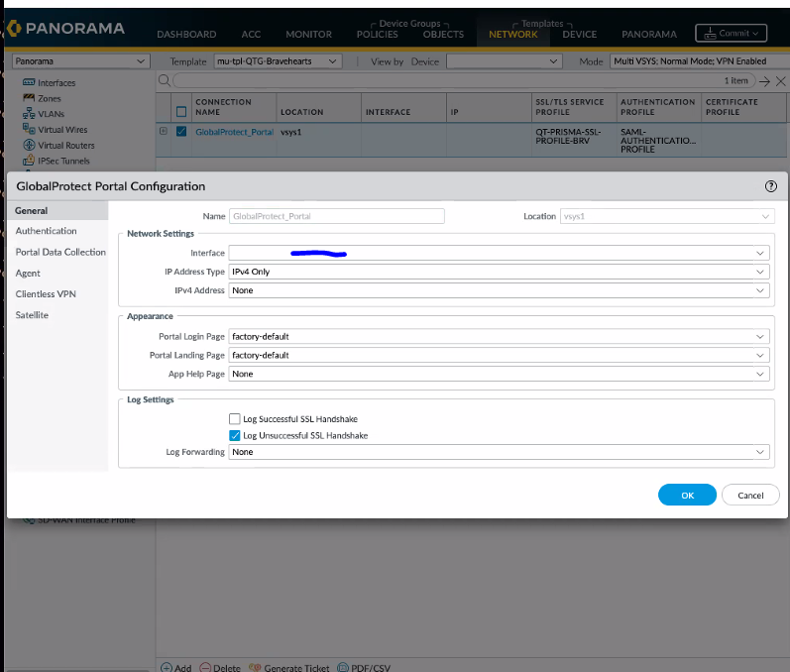790x672 pixels.
Task: Click the Commit button
Action: tap(732, 34)
